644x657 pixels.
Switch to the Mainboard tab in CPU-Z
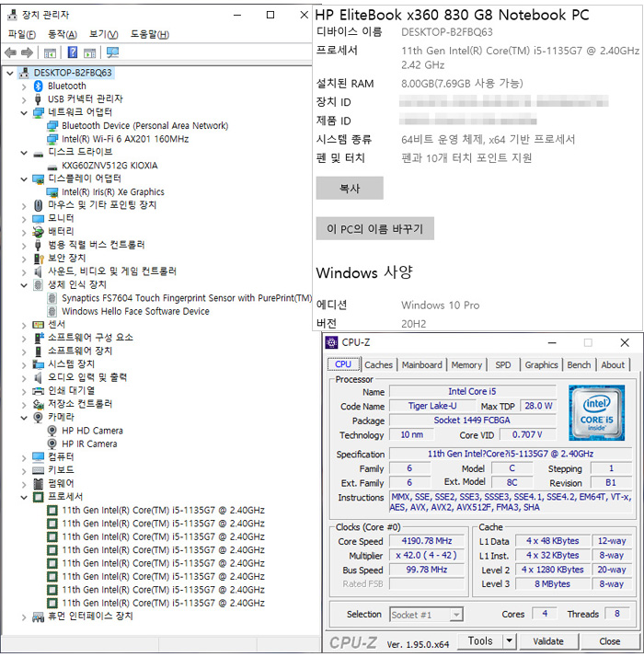coord(422,365)
